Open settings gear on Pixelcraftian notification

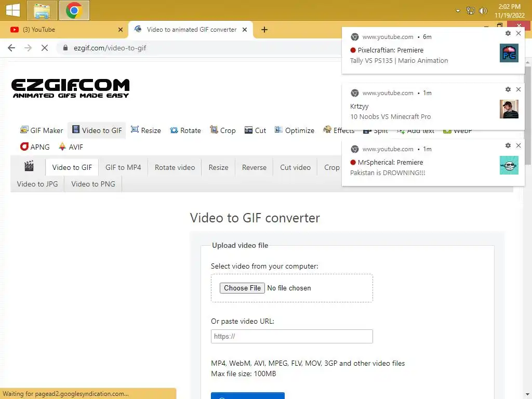508,33
